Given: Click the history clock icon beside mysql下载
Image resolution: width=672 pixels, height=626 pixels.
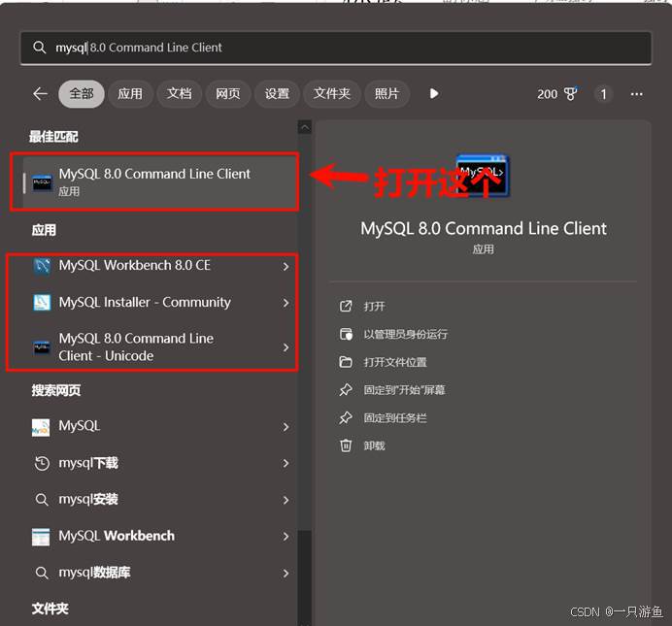Looking at the screenshot, I should pyautogui.click(x=42, y=463).
